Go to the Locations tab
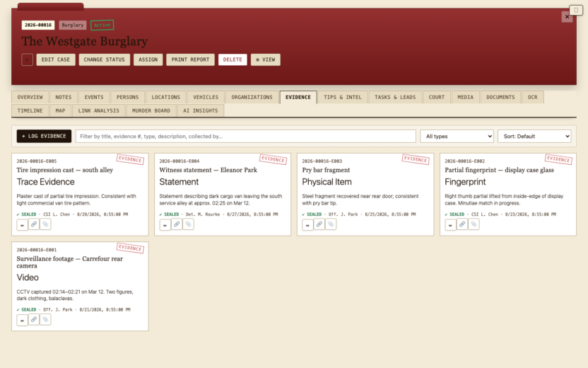Viewport: 588px width, 368px height. (166, 97)
